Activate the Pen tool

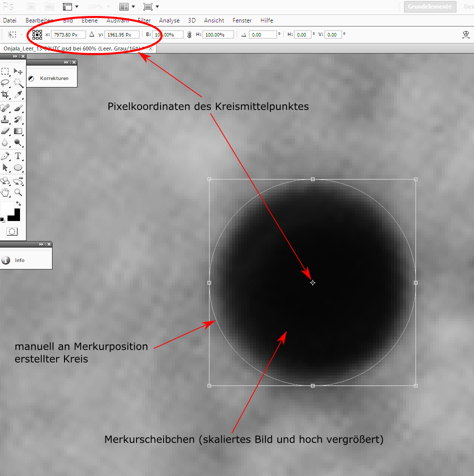click(5, 156)
